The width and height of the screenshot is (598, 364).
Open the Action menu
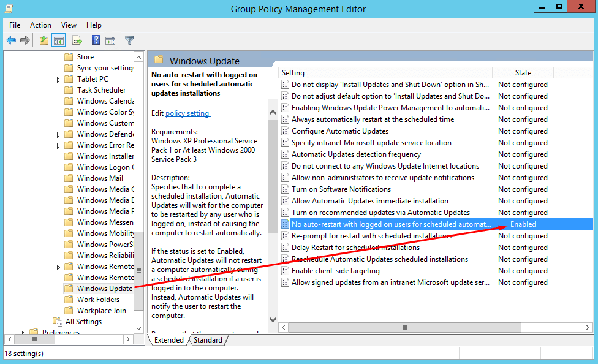point(41,25)
